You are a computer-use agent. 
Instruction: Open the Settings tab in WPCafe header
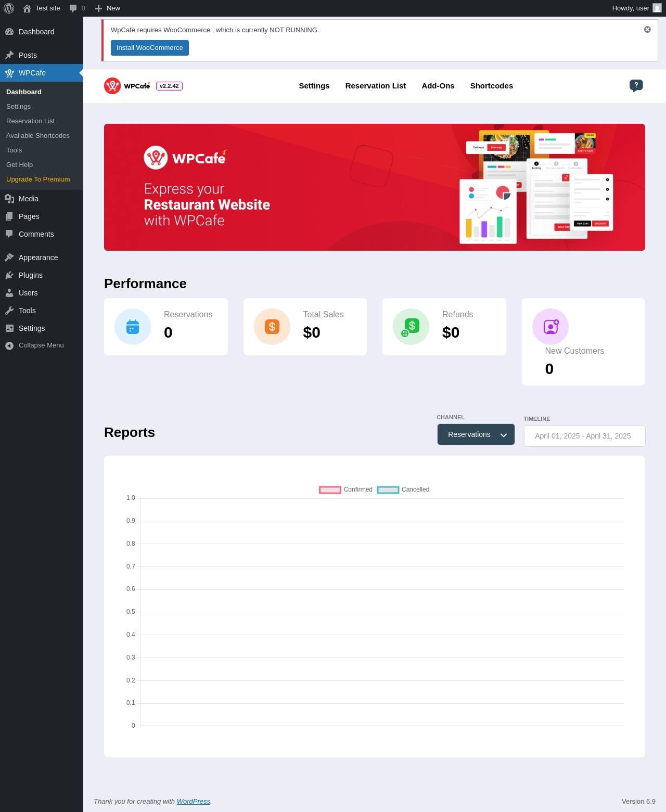click(314, 86)
